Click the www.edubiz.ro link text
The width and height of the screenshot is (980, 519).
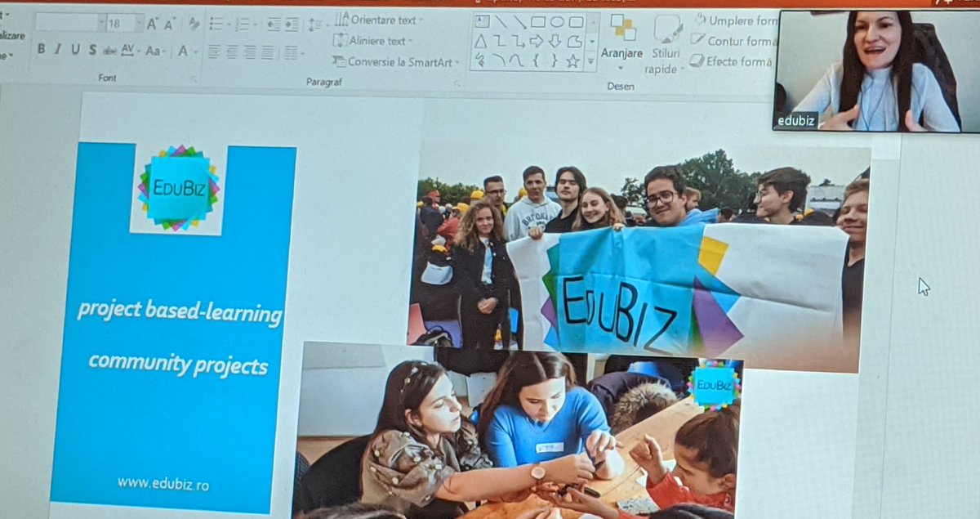point(163,484)
